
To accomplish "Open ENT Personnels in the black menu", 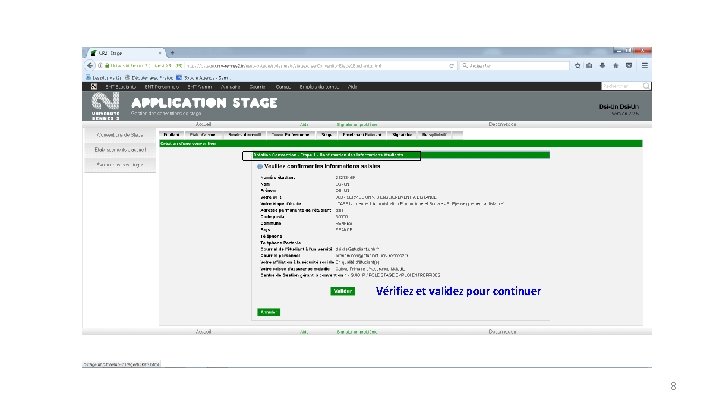I will 162,86.
